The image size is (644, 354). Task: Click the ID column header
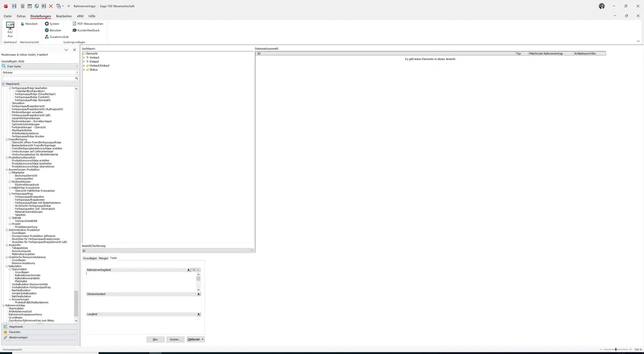click(385, 54)
